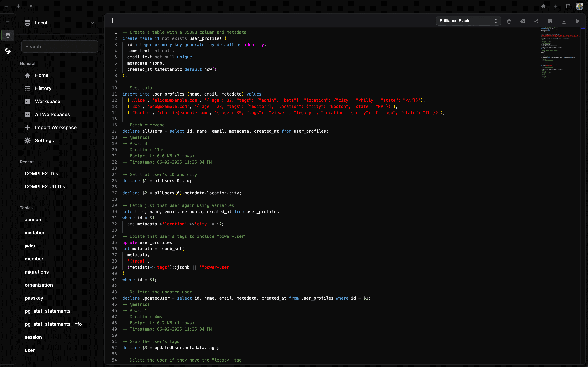588x367 pixels.
Task: Click 'update user_profiles' on line 35
Action: tap(147, 242)
